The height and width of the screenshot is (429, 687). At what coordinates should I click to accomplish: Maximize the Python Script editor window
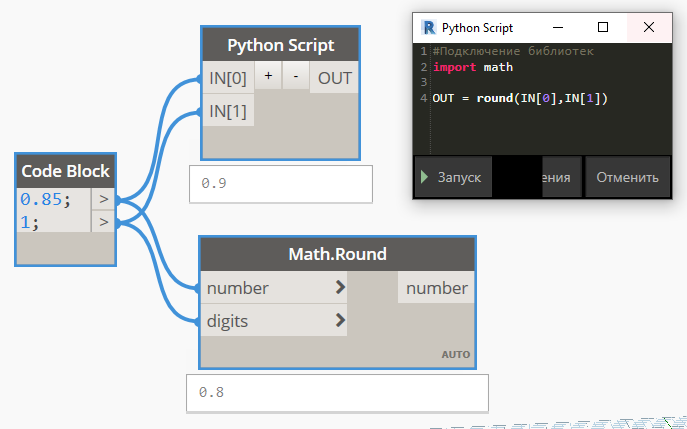(603, 27)
